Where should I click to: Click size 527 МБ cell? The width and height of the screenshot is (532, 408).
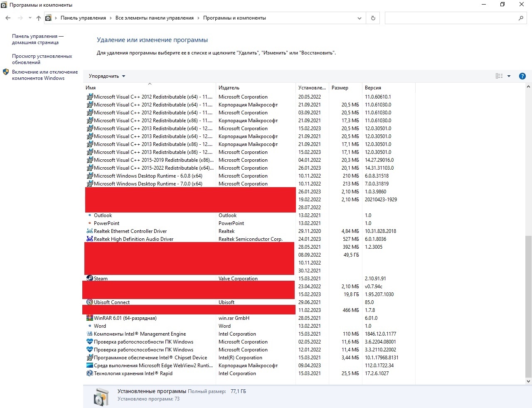tap(351, 239)
